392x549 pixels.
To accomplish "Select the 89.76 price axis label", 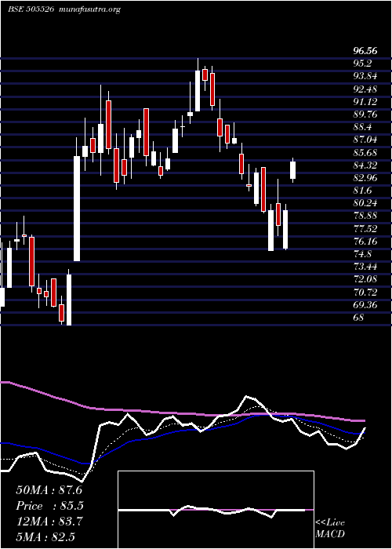I will (x=365, y=115).
